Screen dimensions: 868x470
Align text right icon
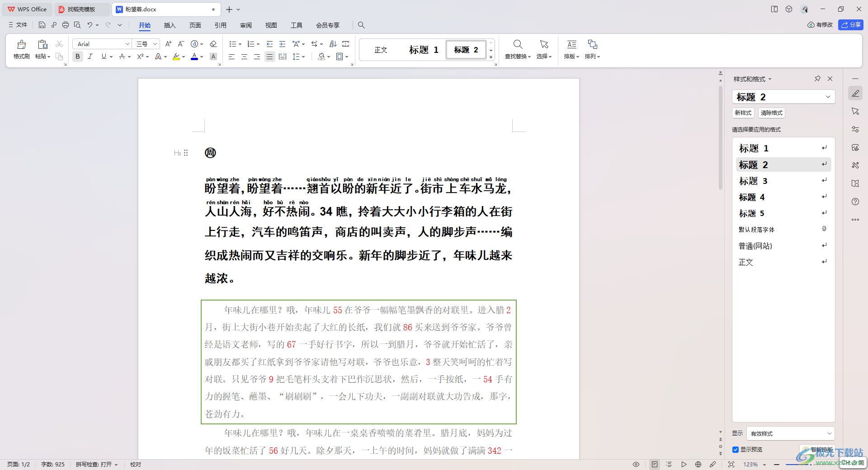coord(257,56)
